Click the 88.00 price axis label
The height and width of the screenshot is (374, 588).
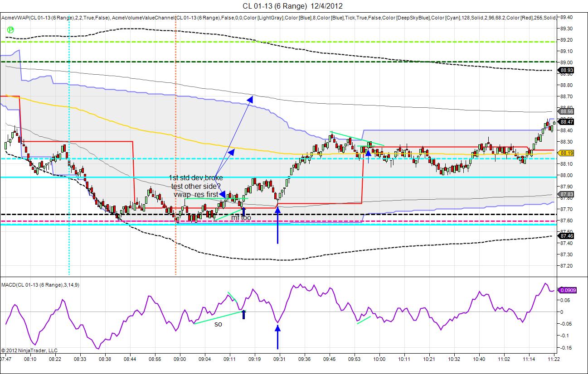pyautogui.click(x=567, y=176)
